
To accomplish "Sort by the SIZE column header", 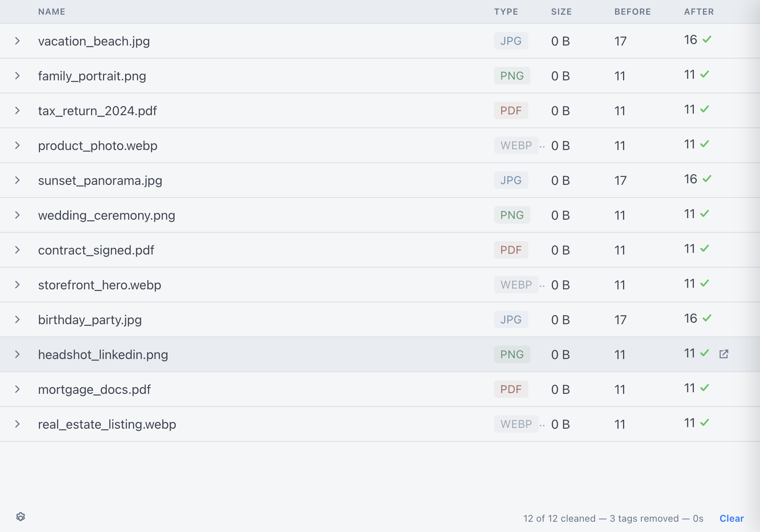I will coord(561,12).
